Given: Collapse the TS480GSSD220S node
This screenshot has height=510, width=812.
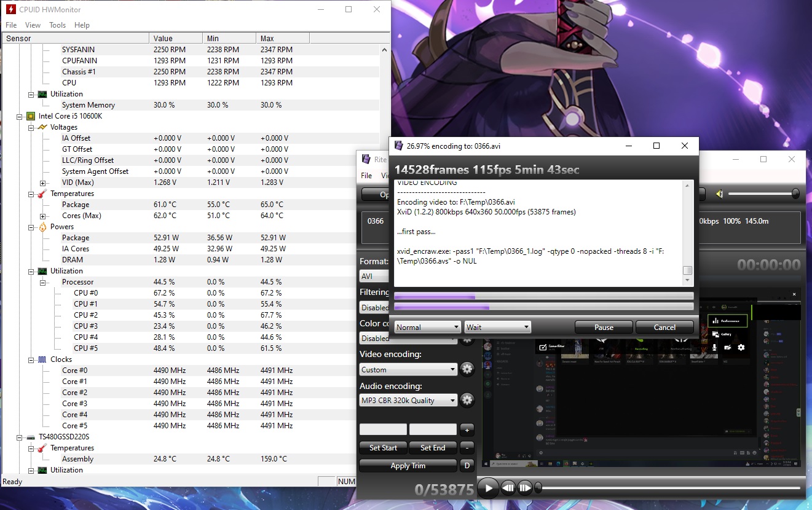Looking at the screenshot, I should (20, 437).
